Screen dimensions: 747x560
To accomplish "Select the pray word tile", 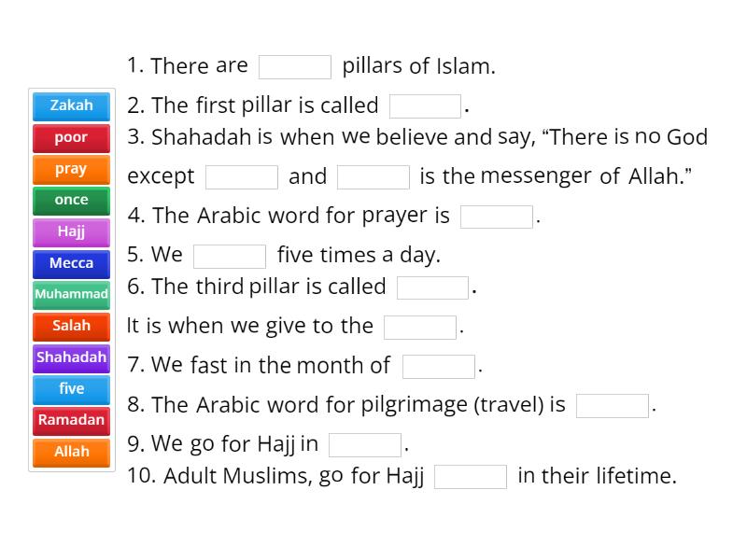I will [71, 169].
